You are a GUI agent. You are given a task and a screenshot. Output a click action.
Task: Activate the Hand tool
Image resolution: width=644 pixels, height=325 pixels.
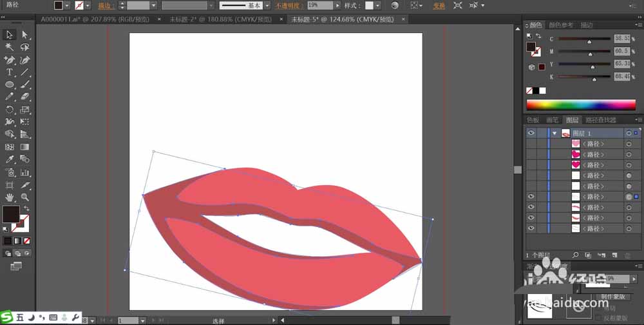click(x=10, y=197)
